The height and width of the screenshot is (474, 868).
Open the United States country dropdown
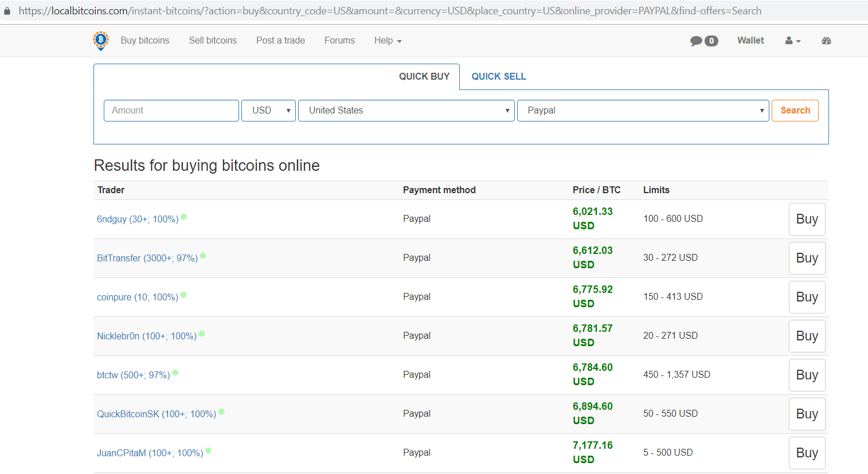406,111
